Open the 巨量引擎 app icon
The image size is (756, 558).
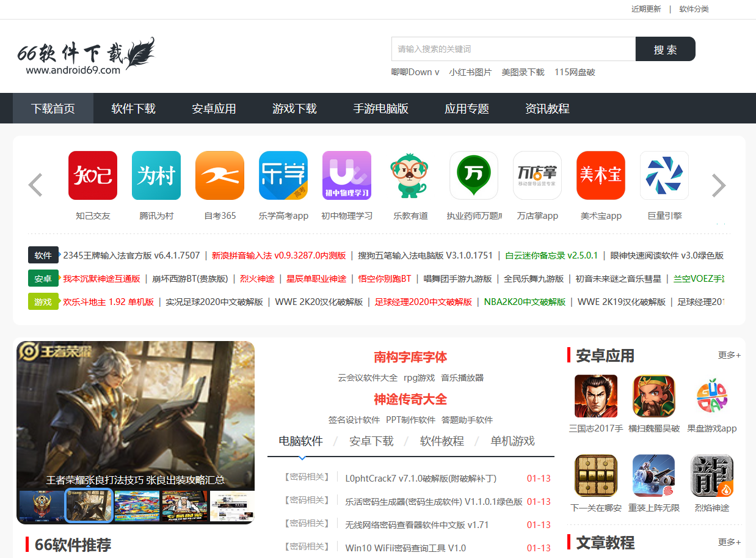664,175
